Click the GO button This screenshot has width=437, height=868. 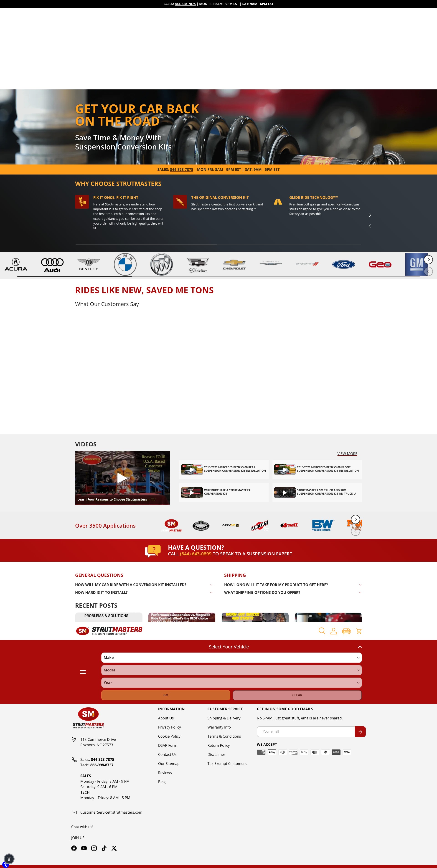click(165, 695)
